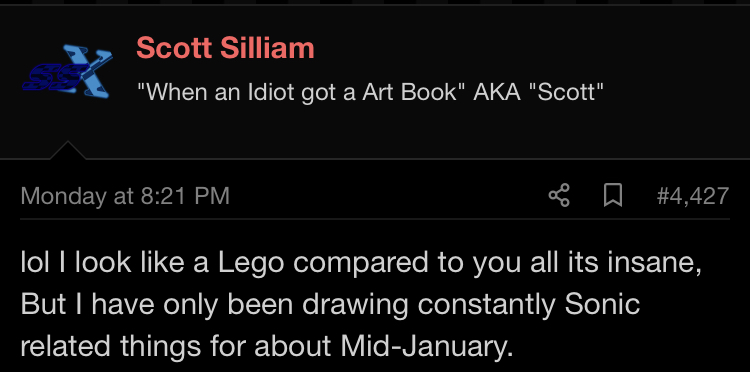
Task: Click the blue X in avatar logo
Action: [x=88, y=71]
